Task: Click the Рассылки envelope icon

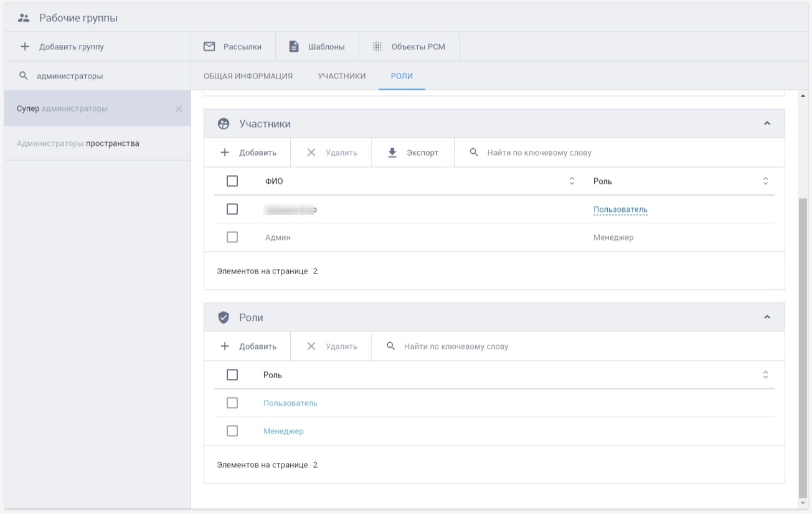Action: 209,47
